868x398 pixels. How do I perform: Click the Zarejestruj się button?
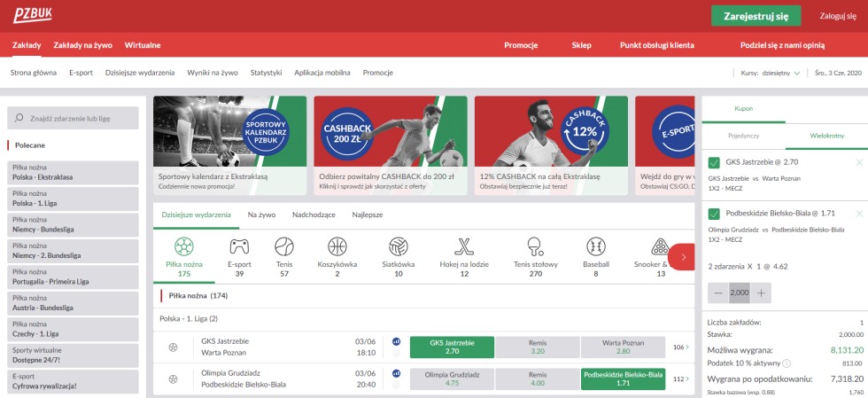click(x=756, y=16)
